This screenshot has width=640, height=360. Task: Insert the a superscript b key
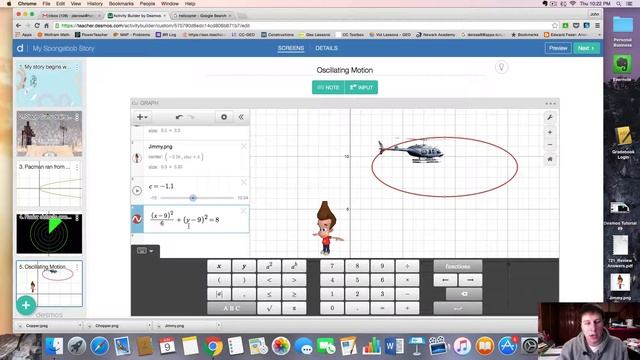294,266
